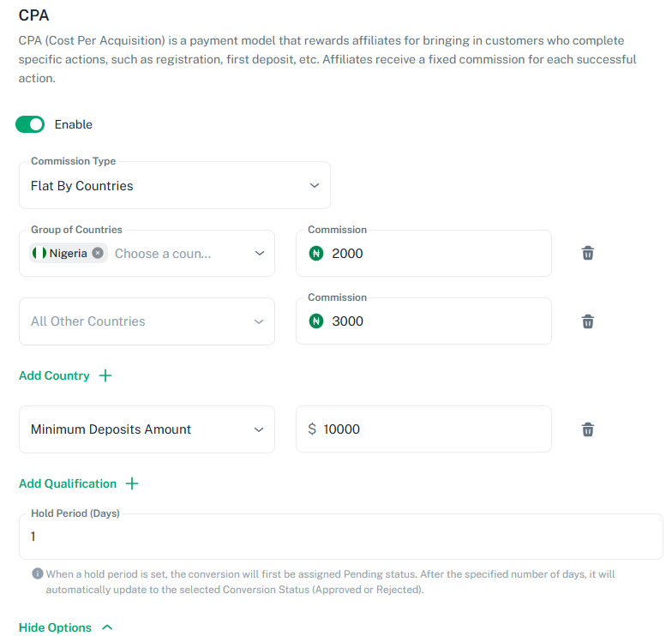Click the plus icon beside Add Country
672x636 pixels.
pyautogui.click(x=105, y=375)
